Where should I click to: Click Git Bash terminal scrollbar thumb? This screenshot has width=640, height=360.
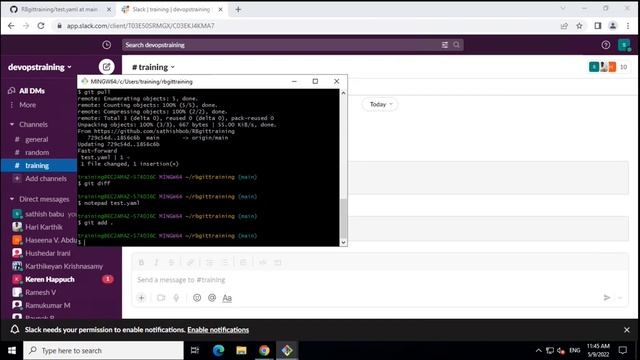tap(343, 218)
